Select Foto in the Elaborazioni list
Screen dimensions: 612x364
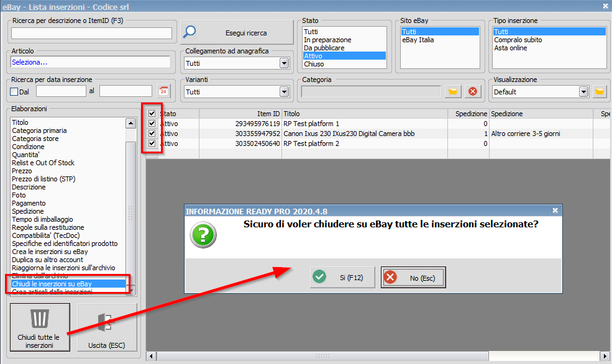pos(68,195)
